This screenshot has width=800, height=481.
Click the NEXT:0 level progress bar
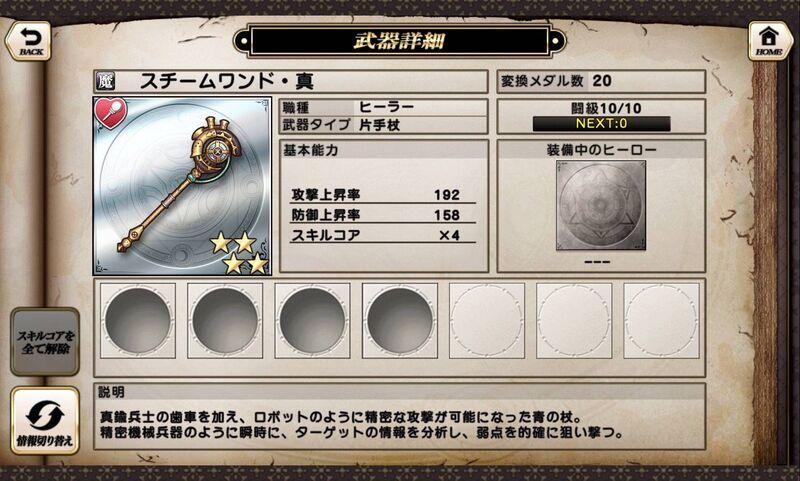click(602, 123)
